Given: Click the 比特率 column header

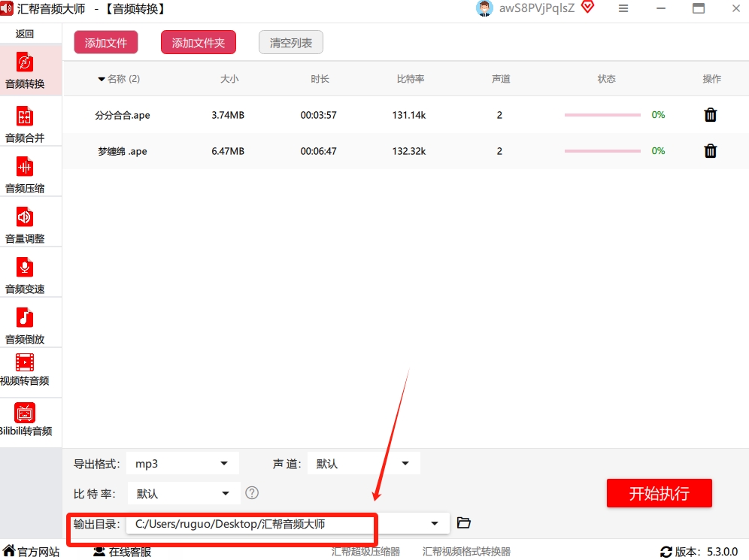Looking at the screenshot, I should [411, 79].
